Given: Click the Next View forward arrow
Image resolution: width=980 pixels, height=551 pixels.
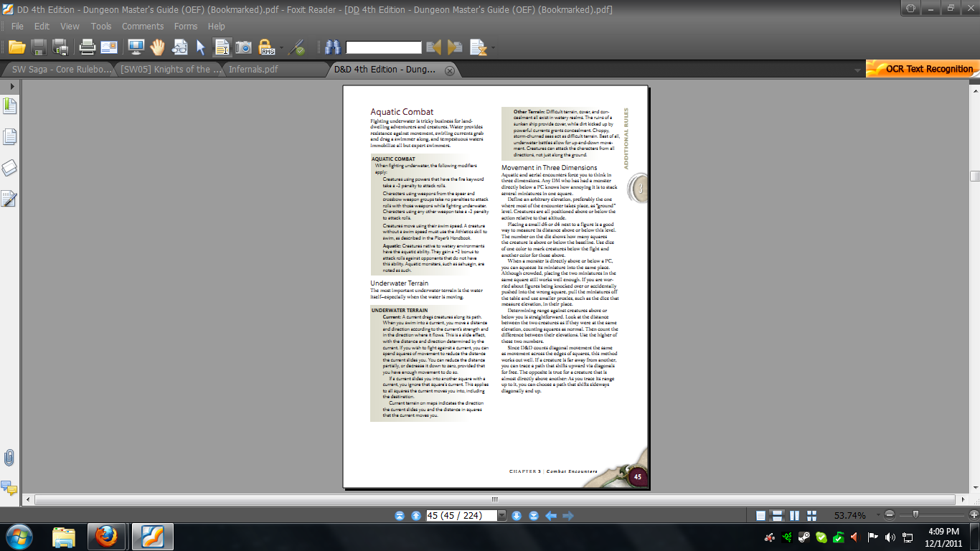Looking at the screenshot, I should point(568,515).
